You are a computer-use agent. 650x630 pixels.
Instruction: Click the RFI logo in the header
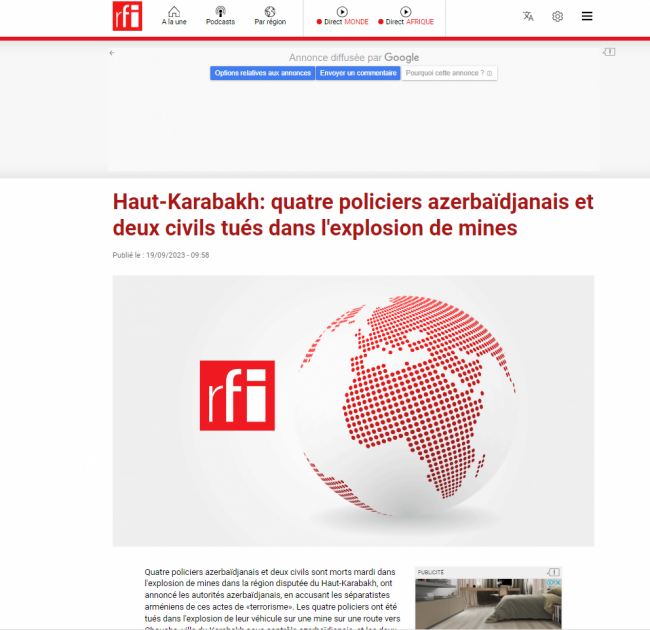coord(127,16)
